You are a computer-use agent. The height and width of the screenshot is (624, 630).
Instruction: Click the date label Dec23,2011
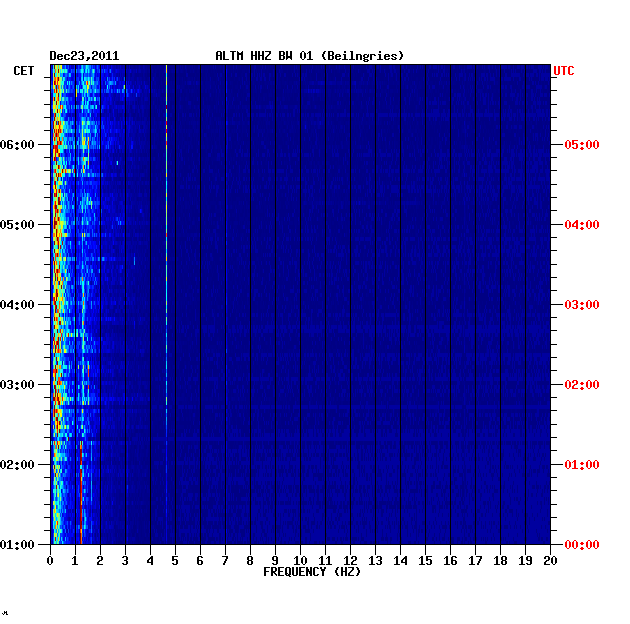point(84,56)
